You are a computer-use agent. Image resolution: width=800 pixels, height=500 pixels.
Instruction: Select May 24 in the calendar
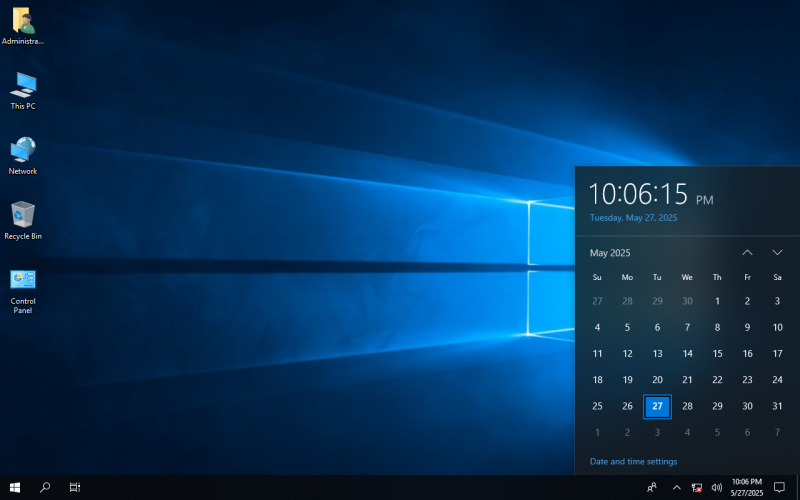pos(777,380)
